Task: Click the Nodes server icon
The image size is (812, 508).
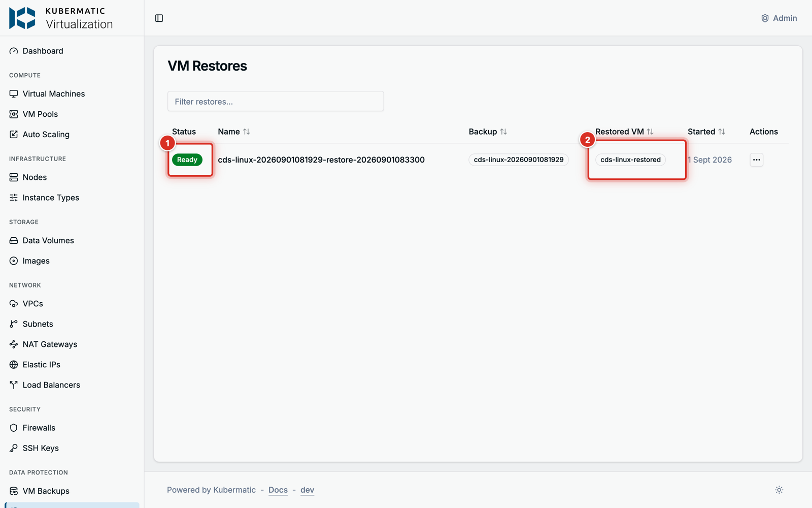Action: (x=14, y=177)
